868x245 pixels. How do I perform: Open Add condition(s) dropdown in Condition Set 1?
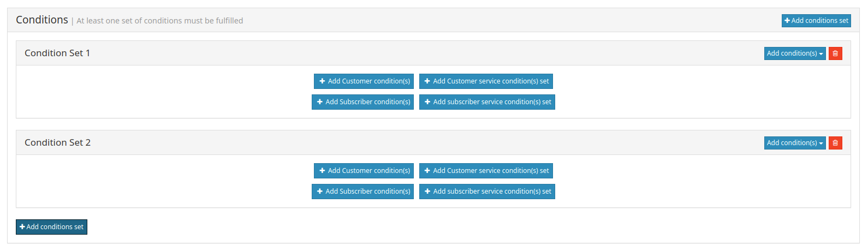point(795,53)
